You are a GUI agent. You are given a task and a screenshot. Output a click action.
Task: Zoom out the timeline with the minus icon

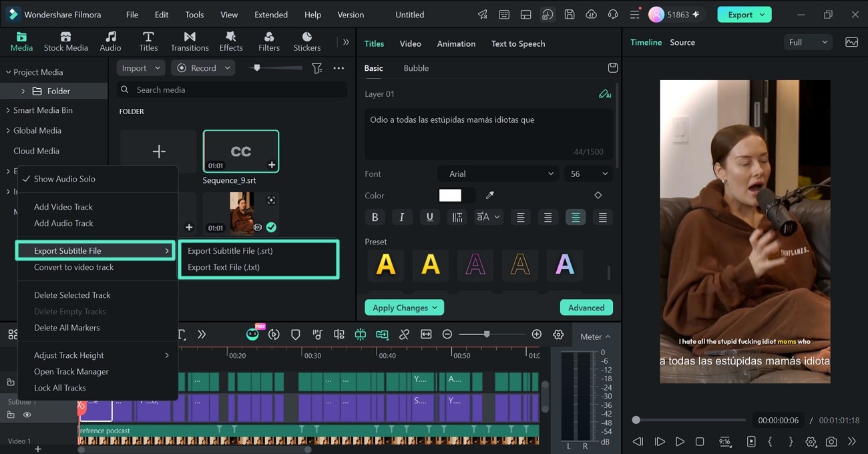[447, 334]
